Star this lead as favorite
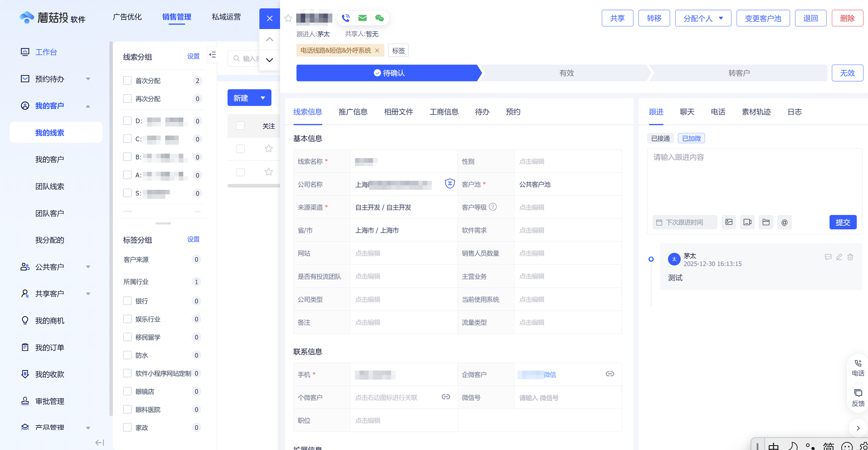This screenshot has height=450, width=868. point(288,18)
